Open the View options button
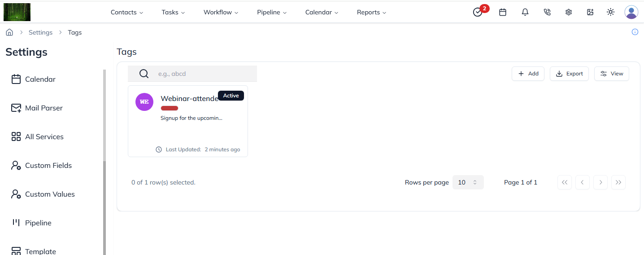Screen dimensions: 644x255 click(611, 74)
